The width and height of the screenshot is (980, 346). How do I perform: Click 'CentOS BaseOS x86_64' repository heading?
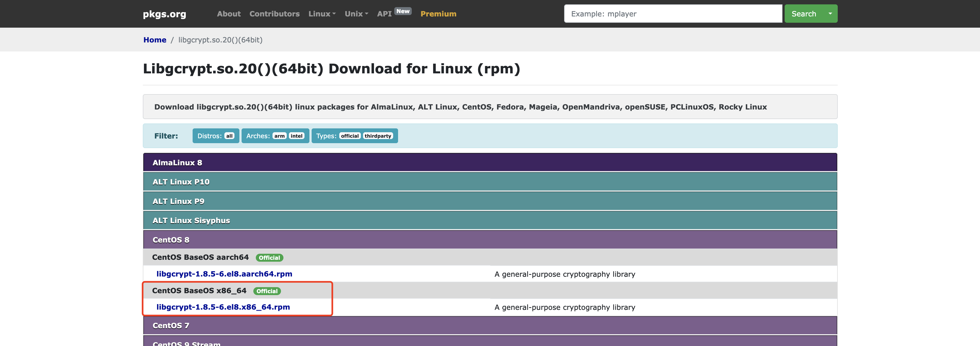pos(199,291)
